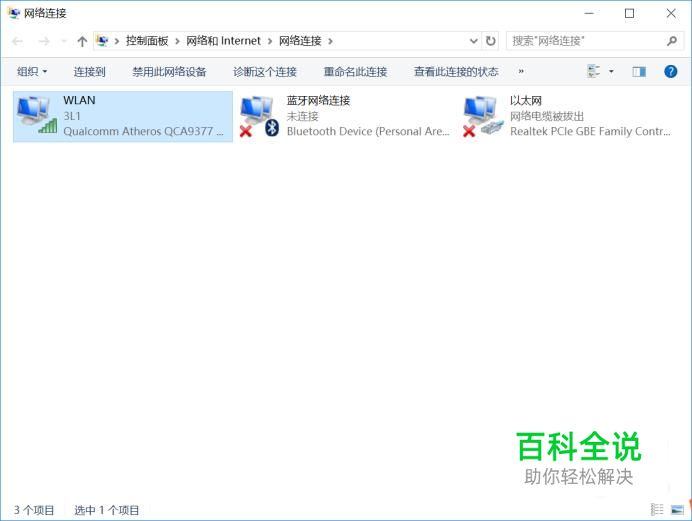Switch to large icons view in status bar
The height and width of the screenshot is (521, 692).
point(677,510)
